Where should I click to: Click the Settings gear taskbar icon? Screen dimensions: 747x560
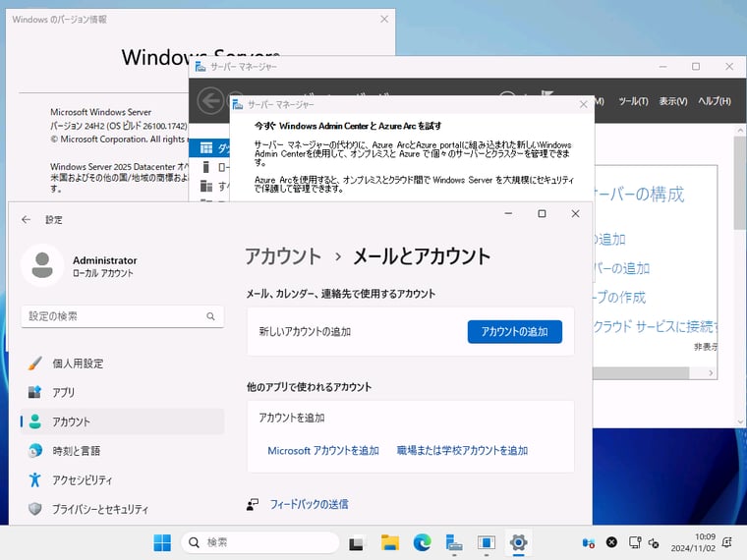[x=518, y=542]
